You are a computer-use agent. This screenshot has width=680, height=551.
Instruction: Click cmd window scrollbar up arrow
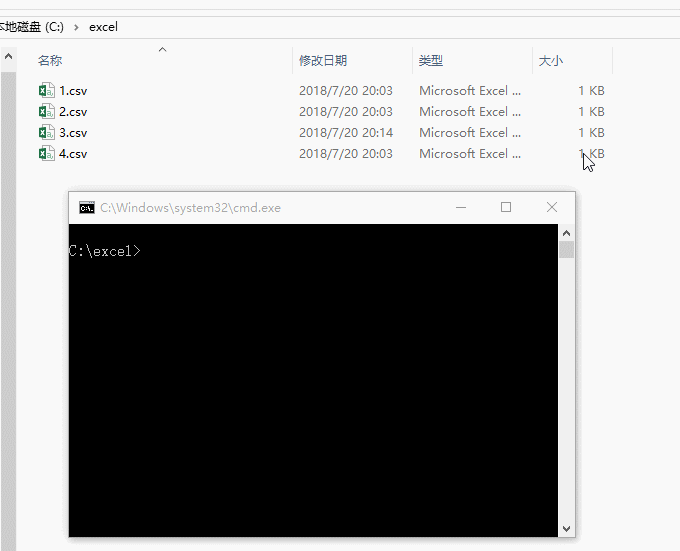point(566,233)
